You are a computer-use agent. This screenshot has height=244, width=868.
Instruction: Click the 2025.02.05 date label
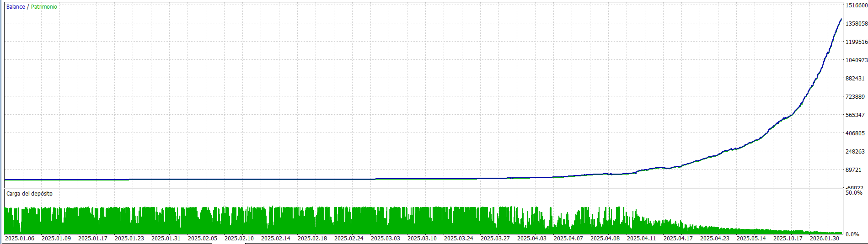[x=203, y=239]
